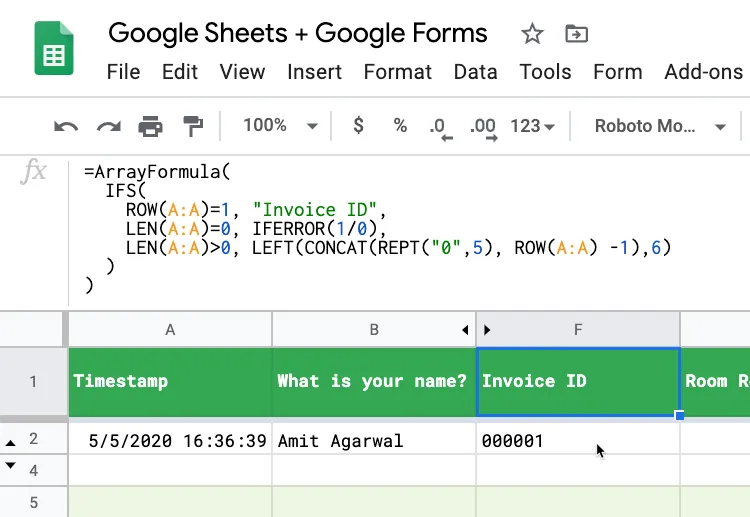Select row 1 header
The height and width of the screenshot is (517, 750).
pyautogui.click(x=33, y=382)
